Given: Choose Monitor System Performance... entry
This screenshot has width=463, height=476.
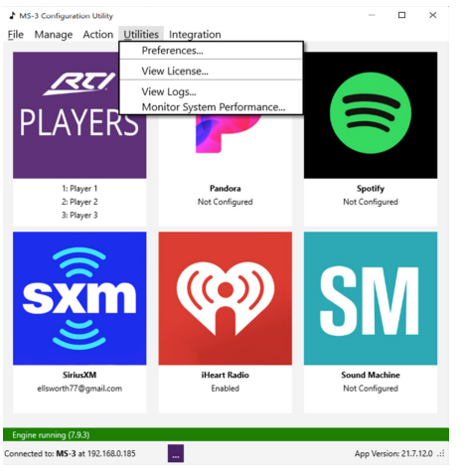Looking at the screenshot, I should tap(211, 107).
